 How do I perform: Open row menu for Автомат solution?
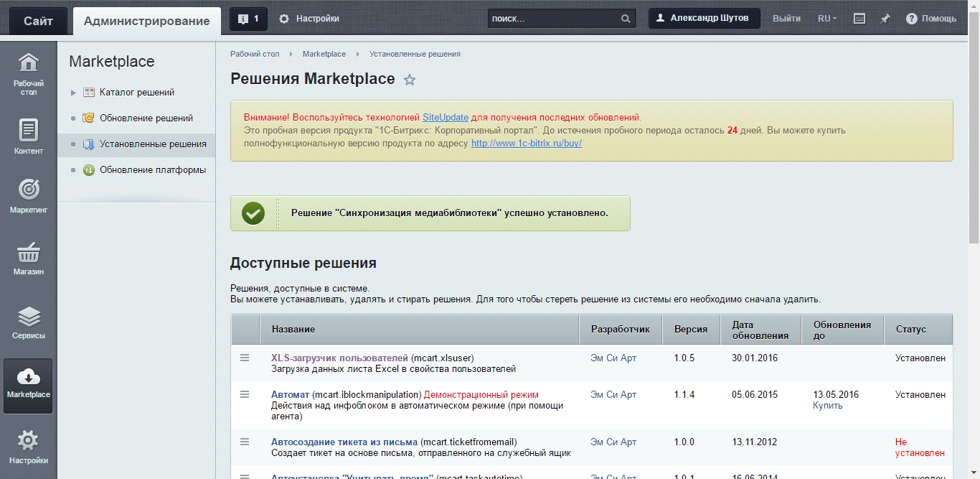pyautogui.click(x=245, y=394)
